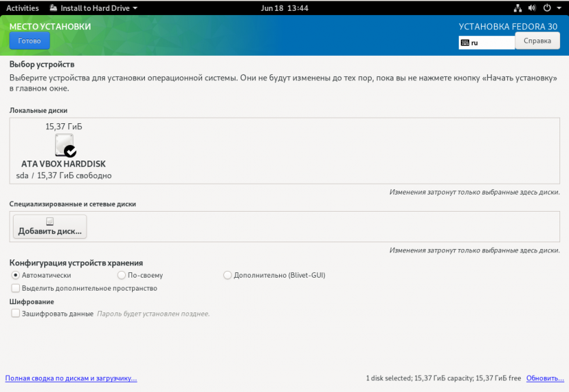569x392 pixels.
Task: Open the clock showing Jun 18 13:44
Action: click(x=284, y=8)
